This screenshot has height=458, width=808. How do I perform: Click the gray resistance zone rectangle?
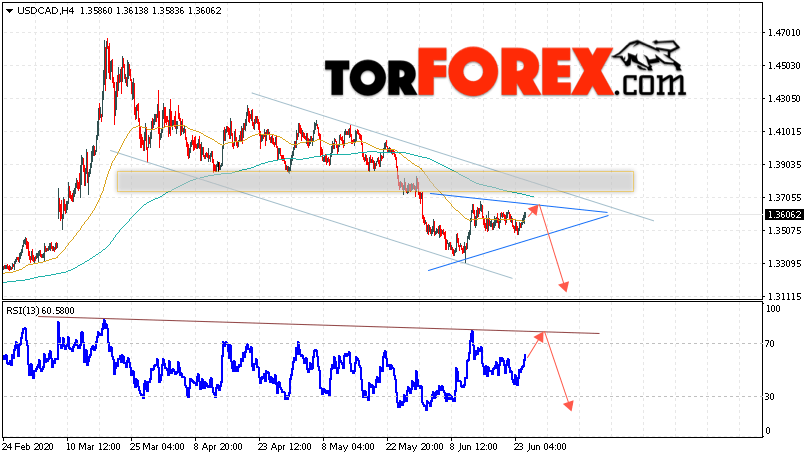[x=375, y=181]
